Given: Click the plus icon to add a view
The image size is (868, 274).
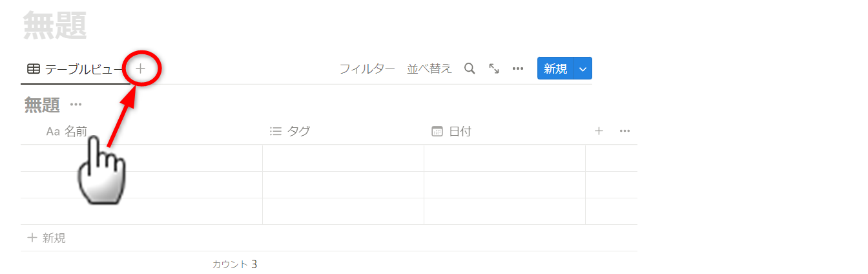Looking at the screenshot, I should pos(140,68).
